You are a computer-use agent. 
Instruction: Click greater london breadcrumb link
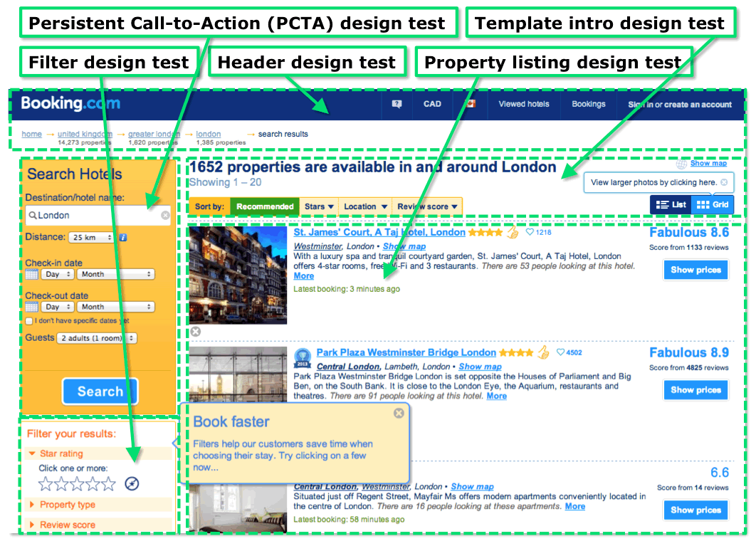click(x=154, y=134)
